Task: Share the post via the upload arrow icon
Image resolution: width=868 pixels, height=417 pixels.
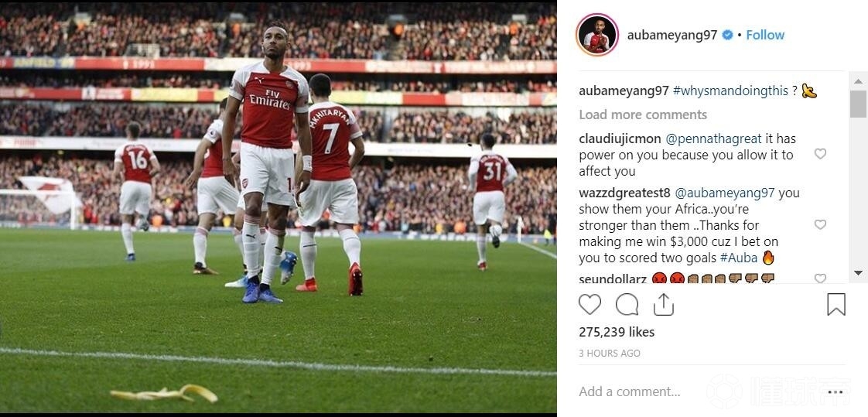Action: [x=663, y=305]
